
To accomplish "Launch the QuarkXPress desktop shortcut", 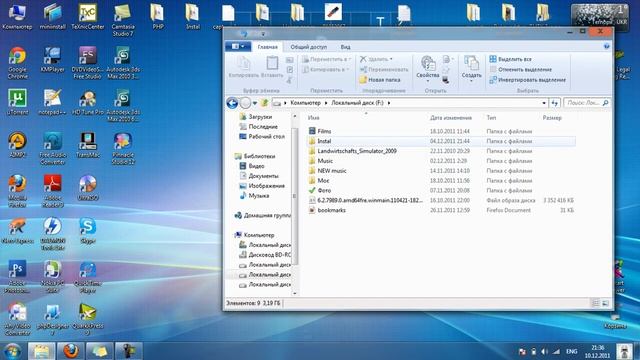I will (x=88, y=319).
